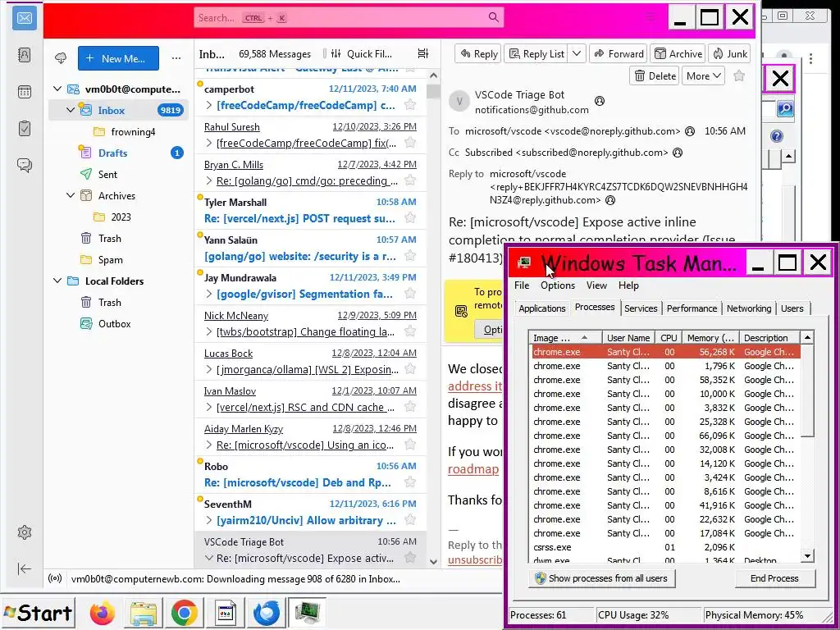Delete the open message
This screenshot has width=840, height=630.
(655, 76)
